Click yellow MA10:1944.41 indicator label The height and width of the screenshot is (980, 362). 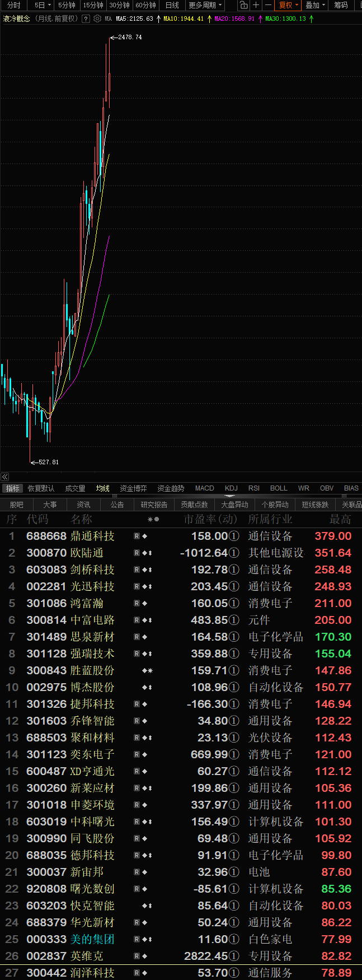[x=184, y=18]
